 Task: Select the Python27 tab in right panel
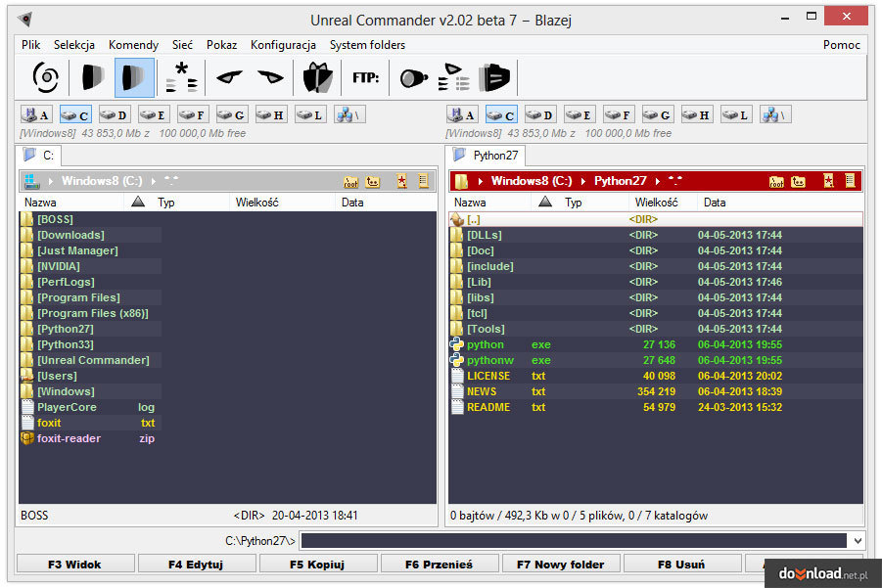pyautogui.click(x=485, y=156)
